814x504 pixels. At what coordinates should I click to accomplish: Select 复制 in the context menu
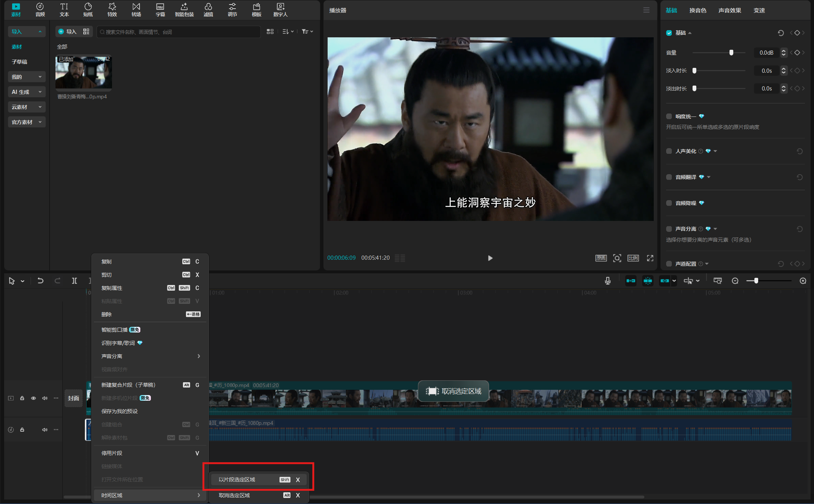click(150, 262)
